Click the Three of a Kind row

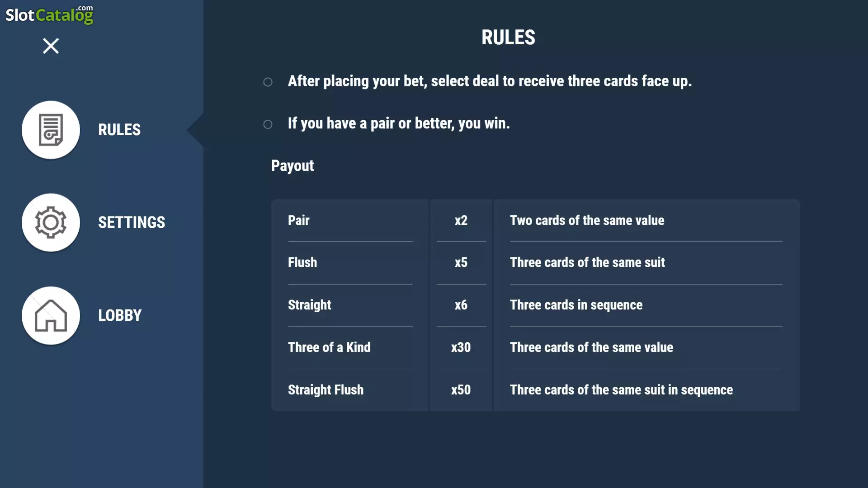pos(535,347)
